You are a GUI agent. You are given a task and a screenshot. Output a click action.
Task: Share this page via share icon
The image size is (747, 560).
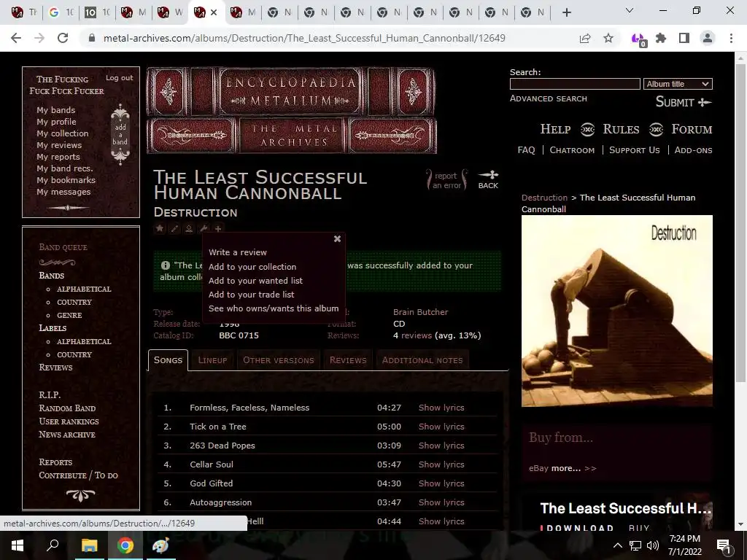(585, 38)
